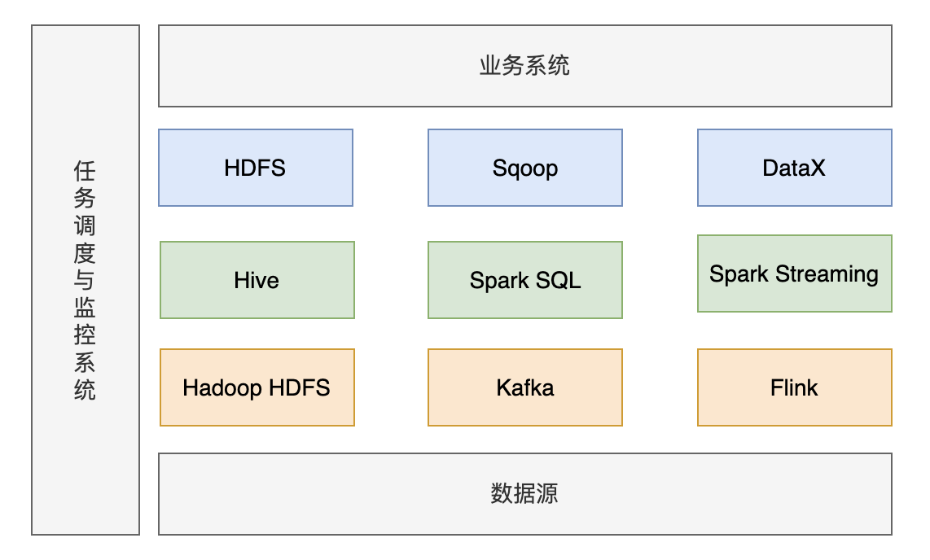Select the Spark Streaming block
Image resolution: width=930 pixels, height=560 pixels.
coord(794,273)
